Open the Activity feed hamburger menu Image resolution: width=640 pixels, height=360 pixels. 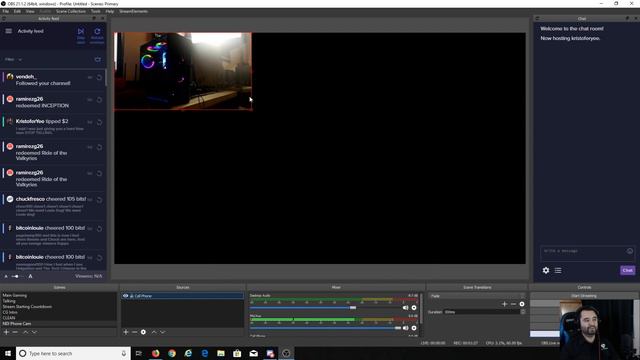coord(9,31)
